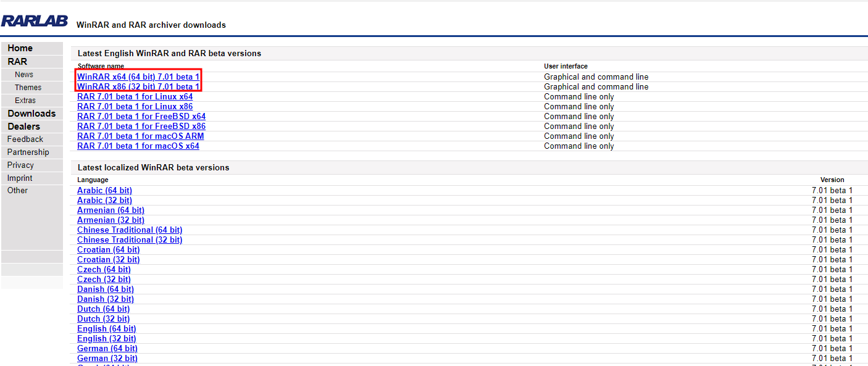Open Themes in the sidebar
The width and height of the screenshot is (868, 366).
[x=28, y=88]
